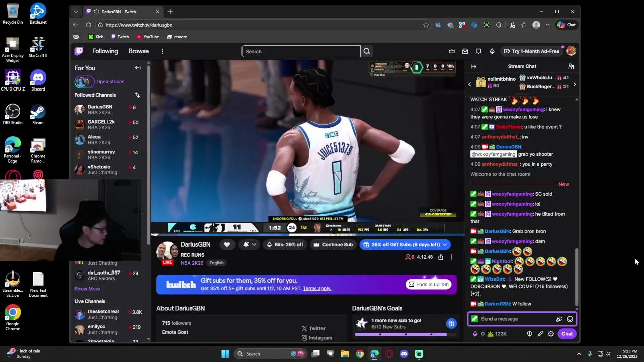
Task: Go to the Browse tab
Action: click(x=138, y=51)
